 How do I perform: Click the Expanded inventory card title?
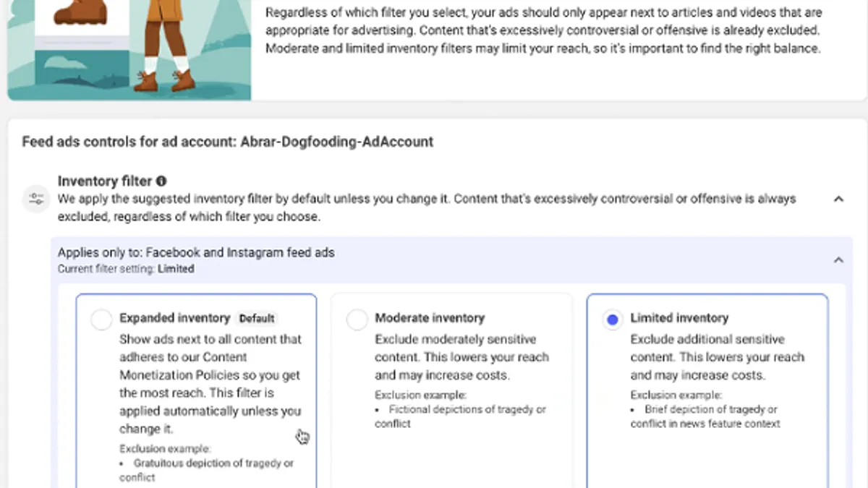(174, 318)
